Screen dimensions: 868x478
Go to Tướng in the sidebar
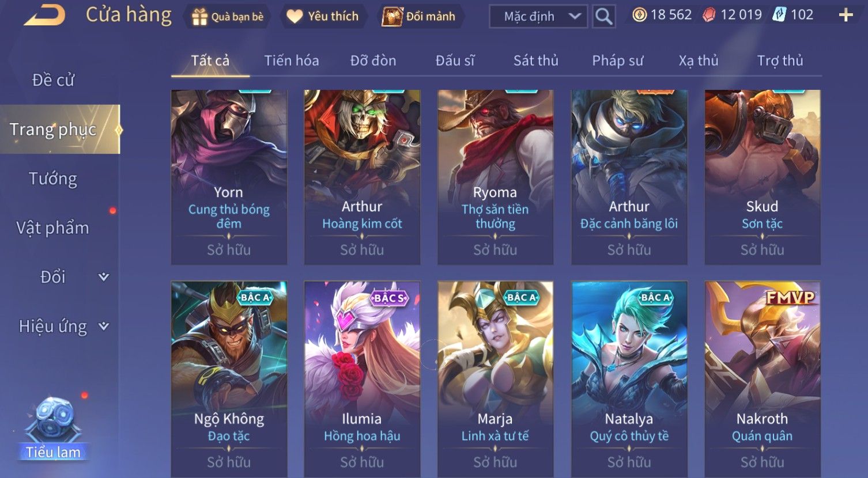(x=53, y=179)
